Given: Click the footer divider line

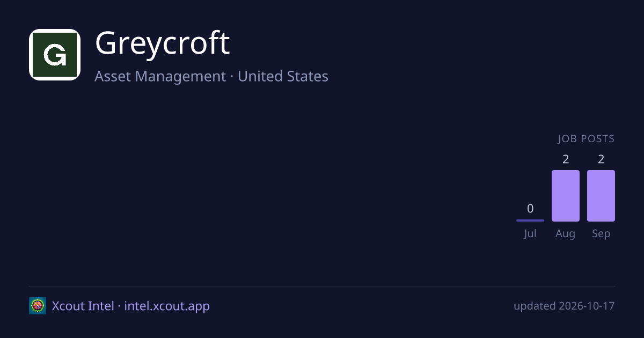Looking at the screenshot, I should coord(322,286).
